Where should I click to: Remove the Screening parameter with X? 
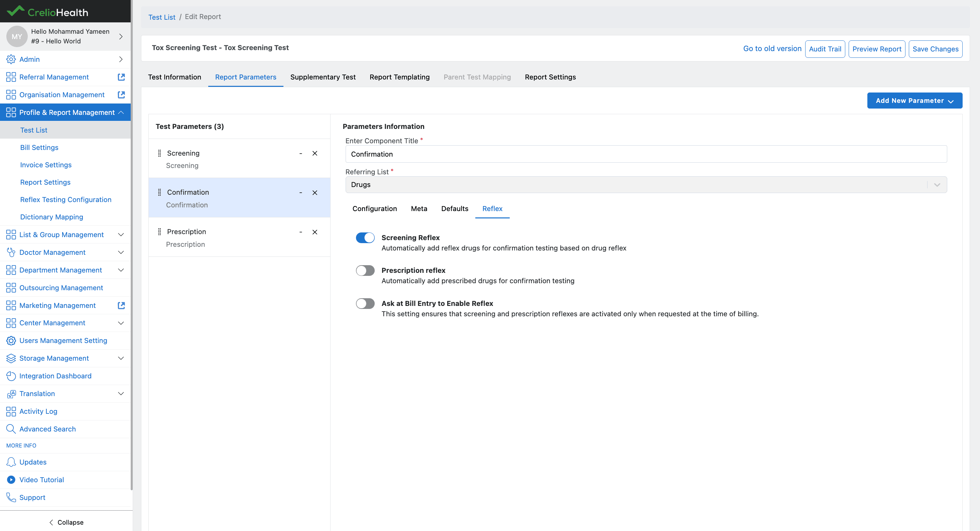pos(315,153)
